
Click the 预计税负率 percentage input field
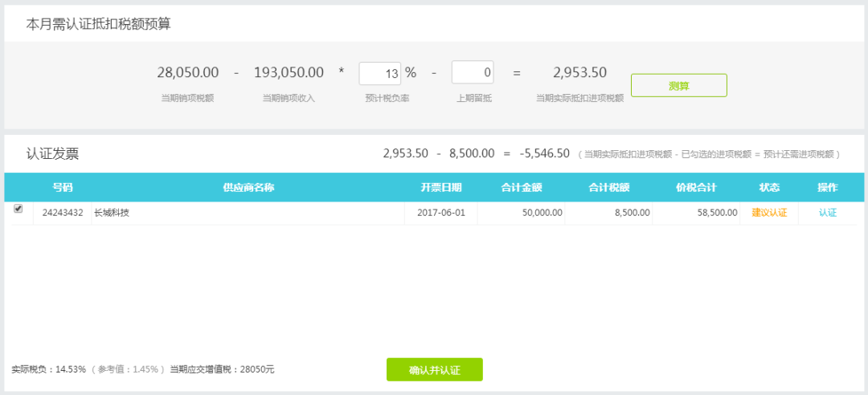point(379,74)
